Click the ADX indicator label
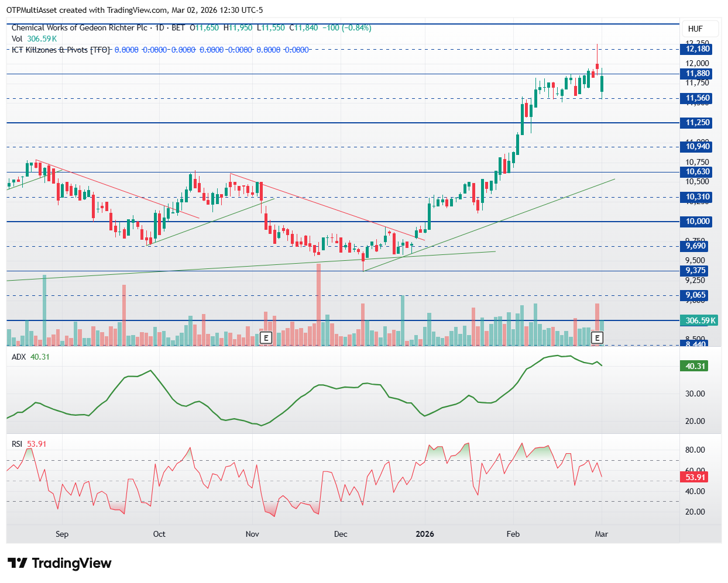Screen dimensions: 728x583 pyautogui.click(x=19, y=357)
